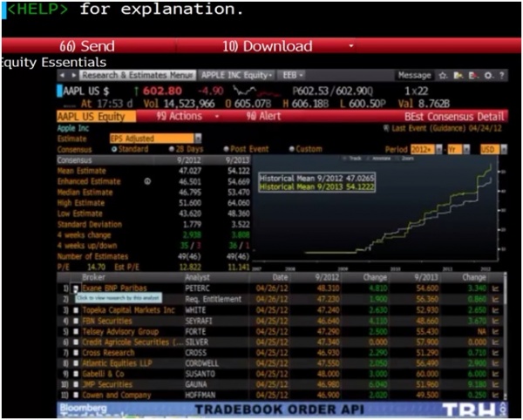Click chart icon on Atlantic Equities row
The width and height of the screenshot is (523, 420).
pos(495,363)
